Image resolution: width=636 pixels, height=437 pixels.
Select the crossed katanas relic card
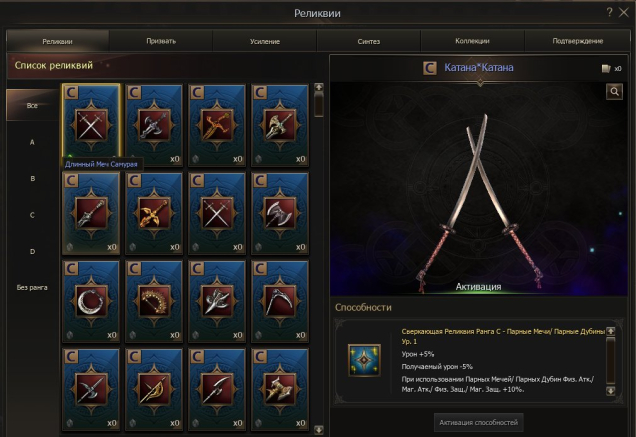pos(91,125)
